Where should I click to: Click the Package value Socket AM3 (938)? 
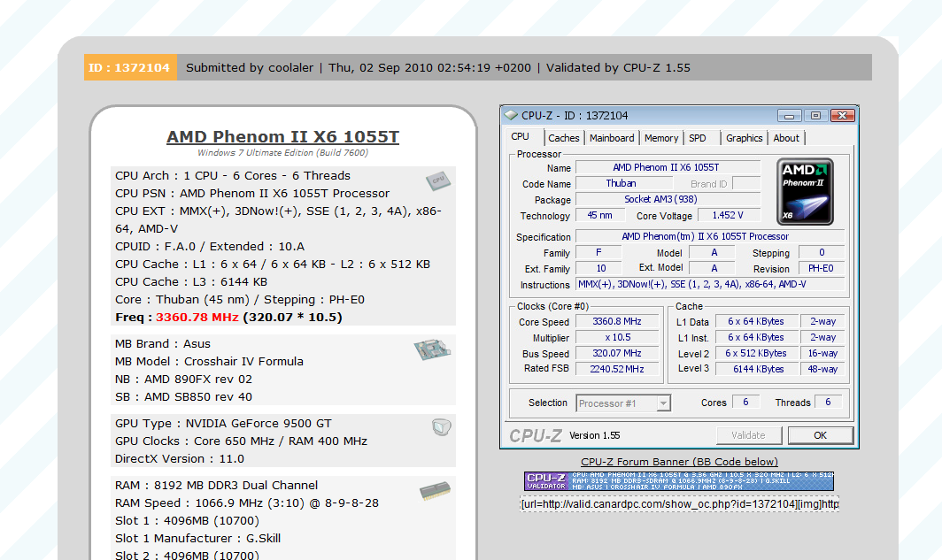668,199
